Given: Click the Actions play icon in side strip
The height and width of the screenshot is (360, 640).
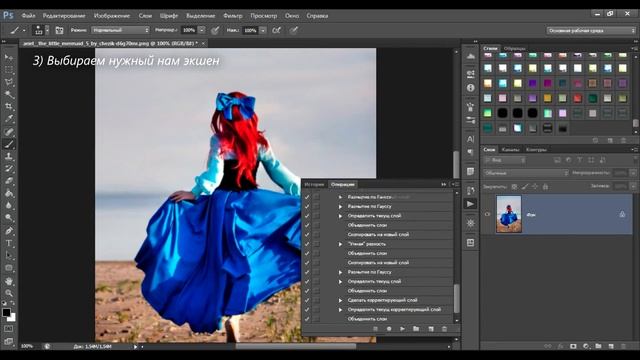Looking at the screenshot, I should (471, 204).
